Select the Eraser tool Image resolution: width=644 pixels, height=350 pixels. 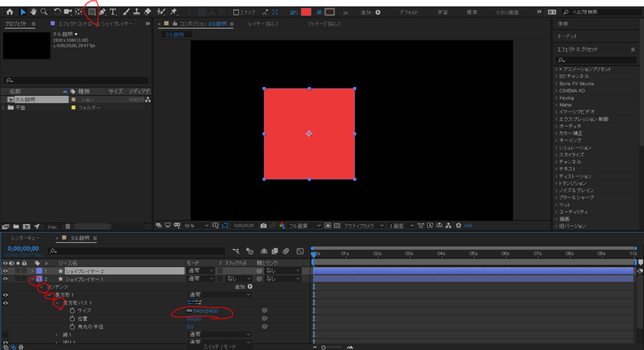pos(148,11)
